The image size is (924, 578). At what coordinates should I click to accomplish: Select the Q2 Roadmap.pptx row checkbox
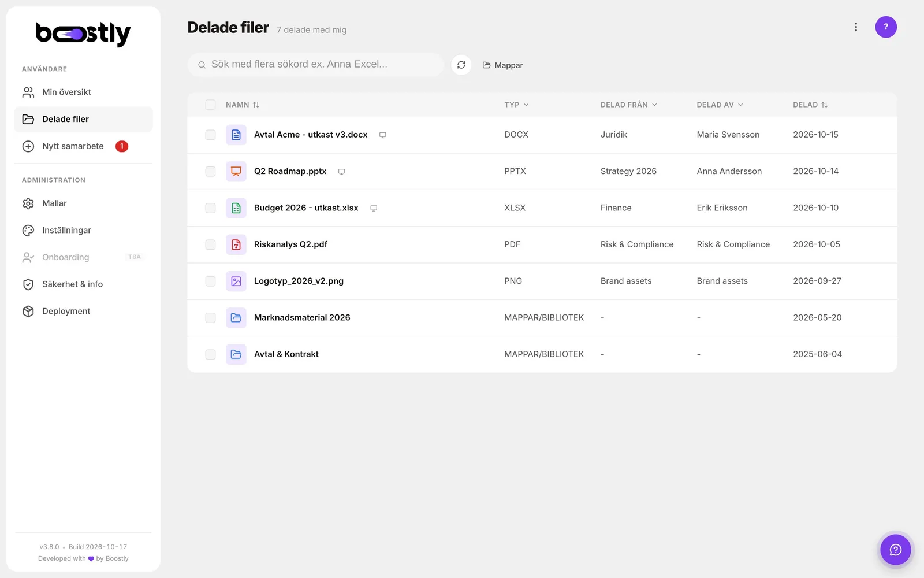pyautogui.click(x=210, y=171)
